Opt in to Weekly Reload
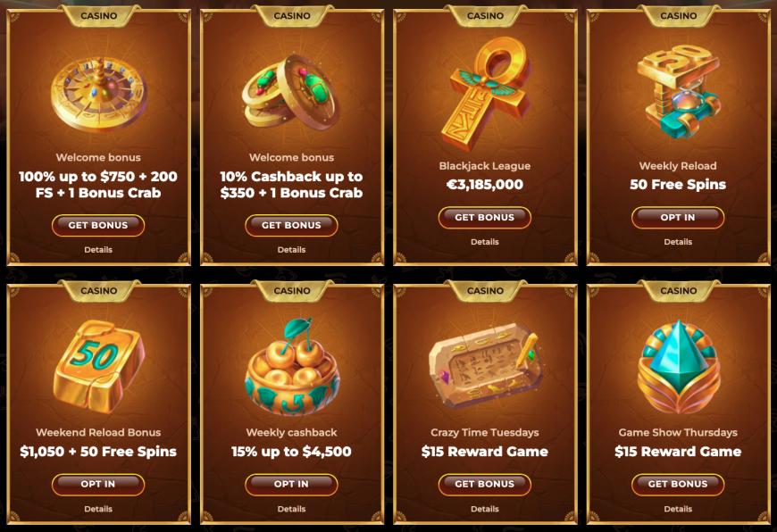 [678, 218]
